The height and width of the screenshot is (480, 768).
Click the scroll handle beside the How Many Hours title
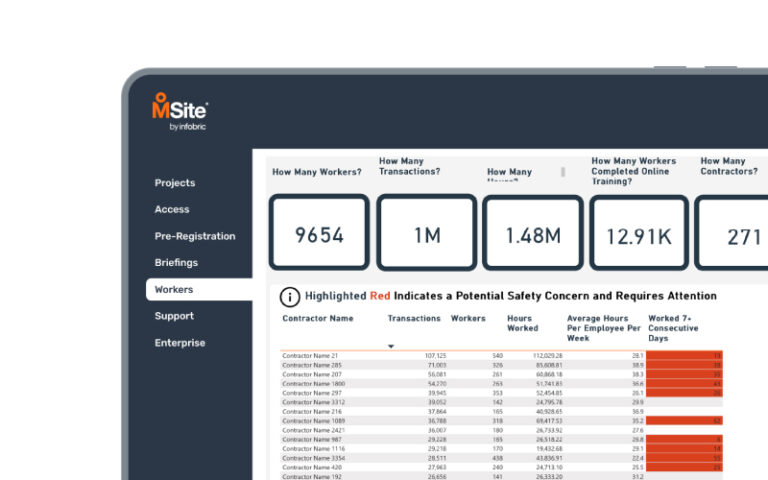(x=562, y=172)
